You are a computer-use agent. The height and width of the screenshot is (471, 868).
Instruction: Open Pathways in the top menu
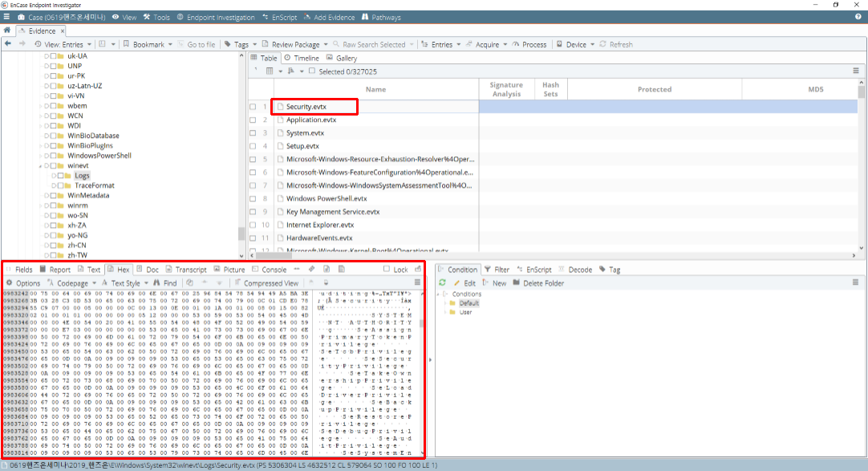pyautogui.click(x=381, y=17)
